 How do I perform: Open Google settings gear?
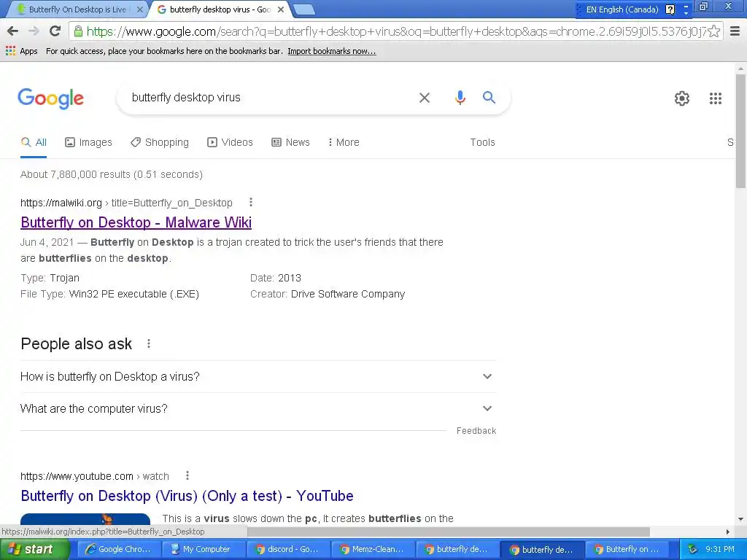pos(682,98)
